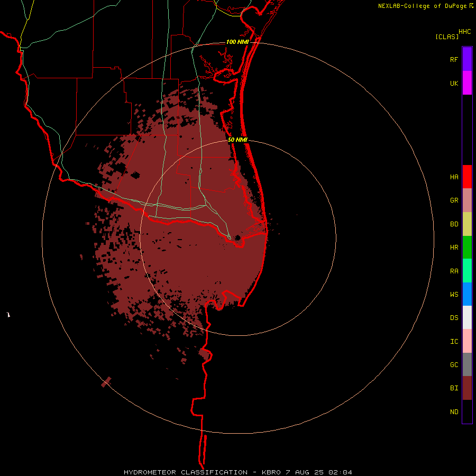Pick the RA light green legend swatch
The height and width of the screenshot is (476, 476).
(467, 271)
